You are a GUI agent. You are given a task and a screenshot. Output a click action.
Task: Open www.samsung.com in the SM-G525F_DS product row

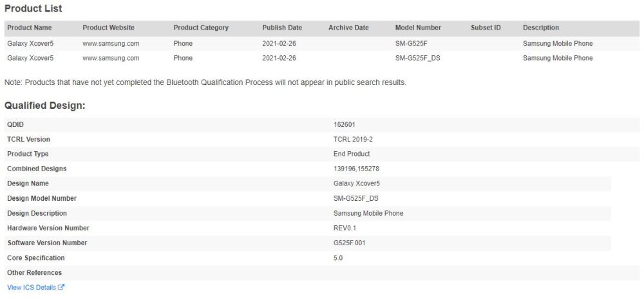(111, 58)
